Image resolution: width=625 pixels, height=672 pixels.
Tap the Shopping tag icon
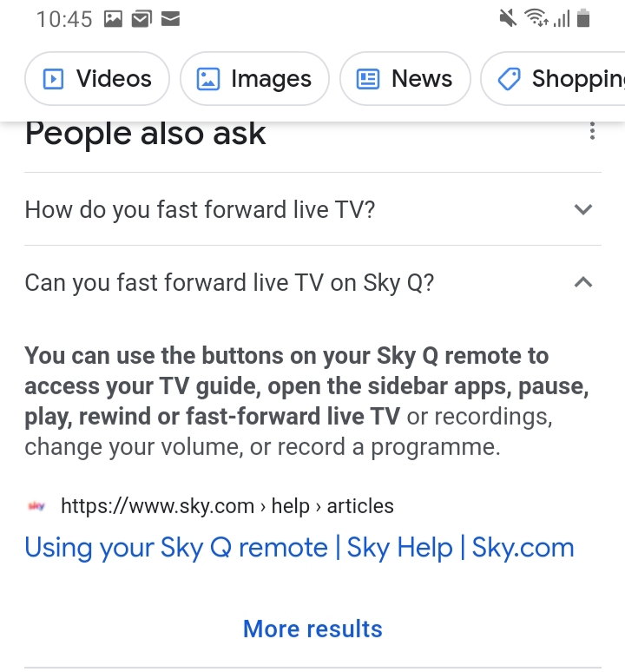[509, 79]
